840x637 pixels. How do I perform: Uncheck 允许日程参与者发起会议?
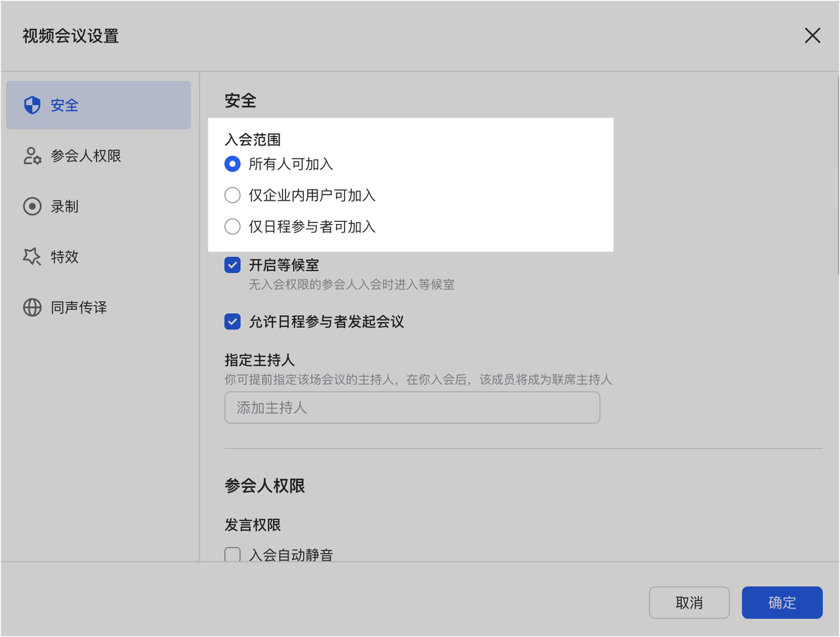[x=232, y=322]
